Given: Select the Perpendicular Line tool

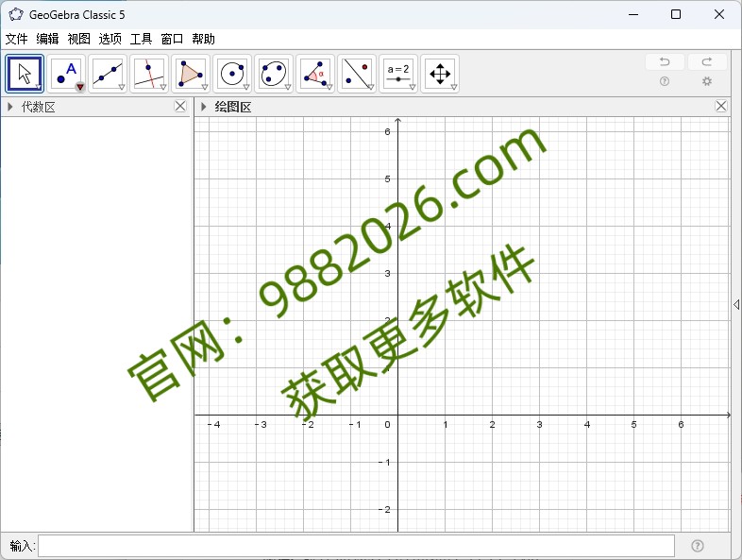Looking at the screenshot, I should click(149, 74).
